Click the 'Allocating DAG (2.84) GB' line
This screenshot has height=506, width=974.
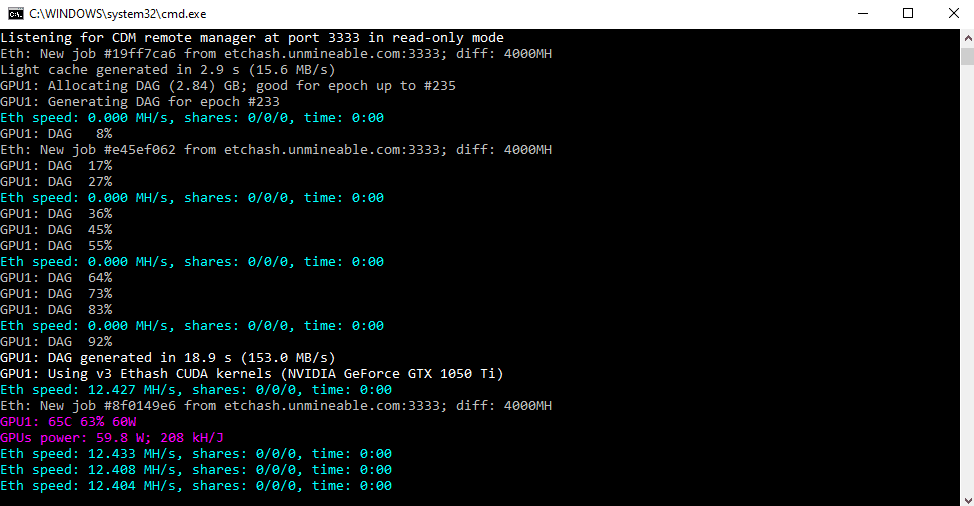click(227, 86)
